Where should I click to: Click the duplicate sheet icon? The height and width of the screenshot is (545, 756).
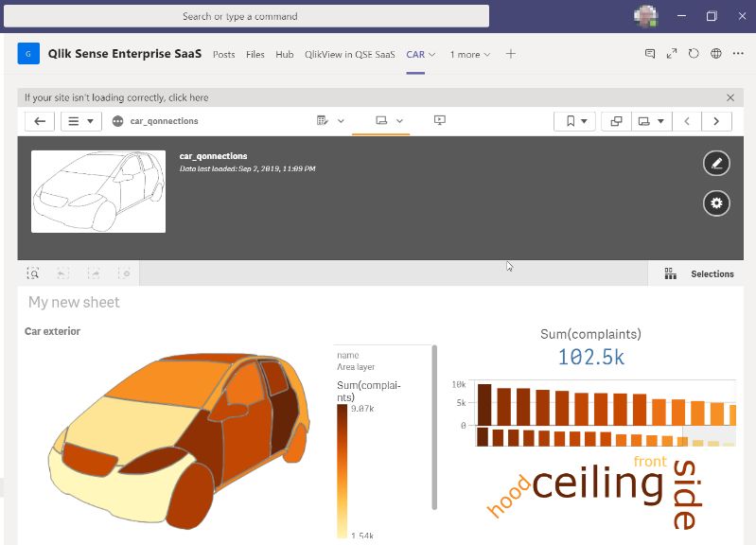click(616, 121)
